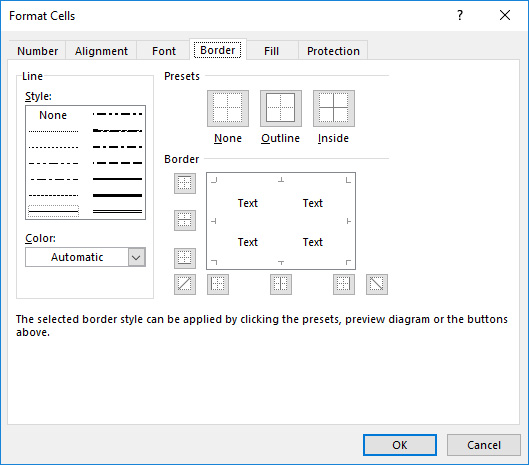Open the Color dropdown arrow
The height and width of the screenshot is (465, 529).
137,257
